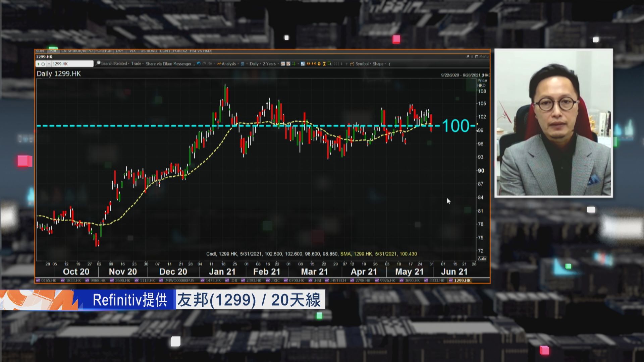Switch to the RSI tab
The image size is (644, 362).
pos(53,51)
